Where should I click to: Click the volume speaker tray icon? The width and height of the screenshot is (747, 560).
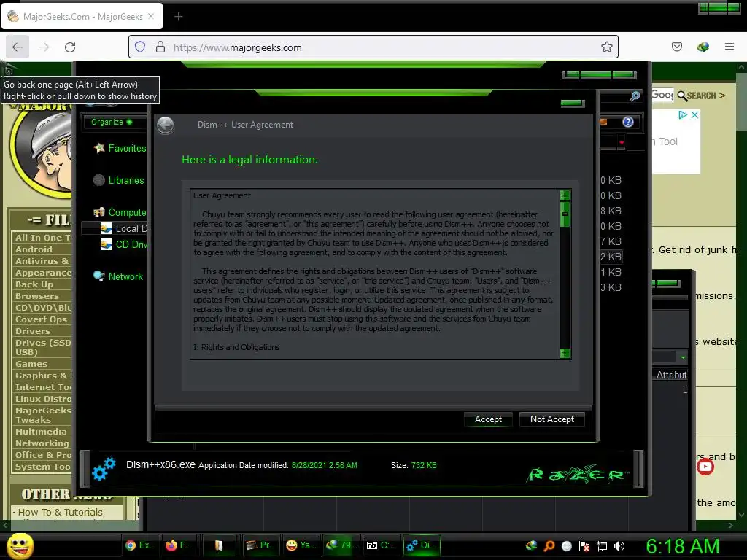point(619,546)
